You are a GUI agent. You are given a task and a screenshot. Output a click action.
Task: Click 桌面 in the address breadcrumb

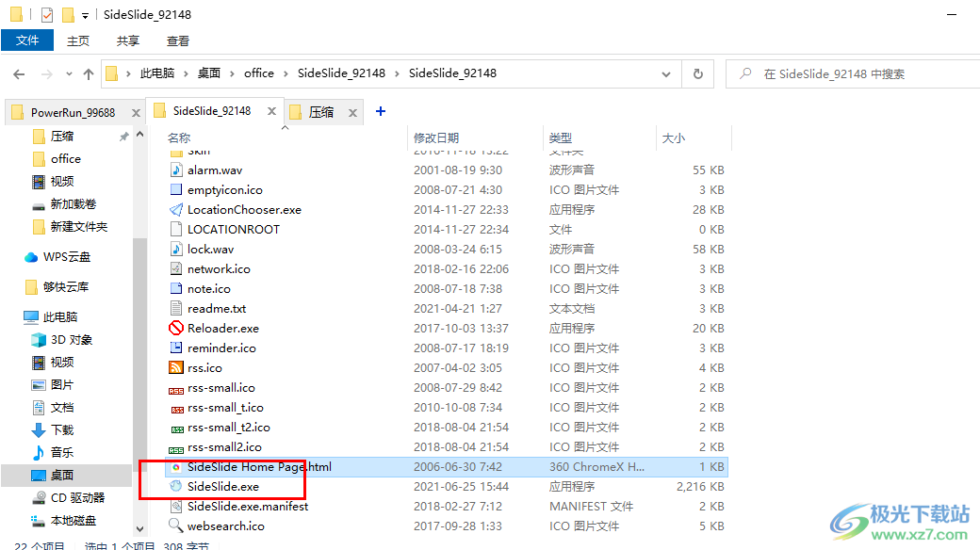(209, 73)
